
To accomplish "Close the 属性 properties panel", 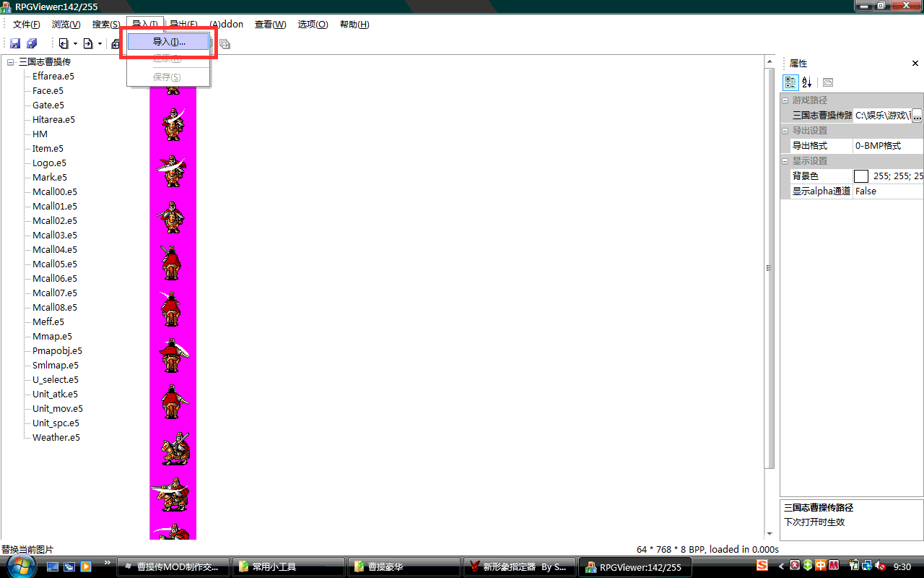I will coord(915,64).
